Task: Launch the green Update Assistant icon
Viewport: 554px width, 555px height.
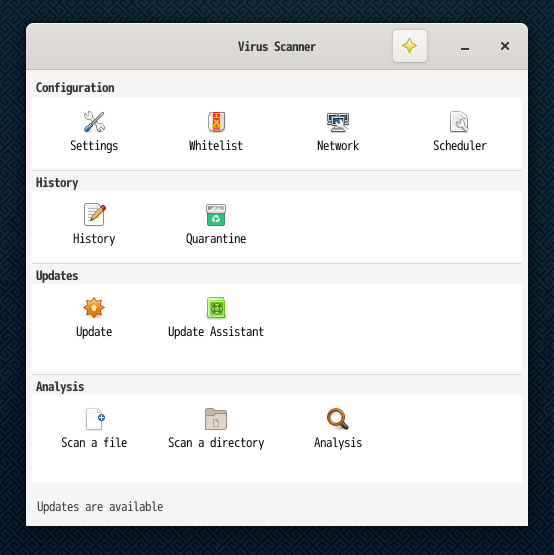Action: [x=216, y=308]
